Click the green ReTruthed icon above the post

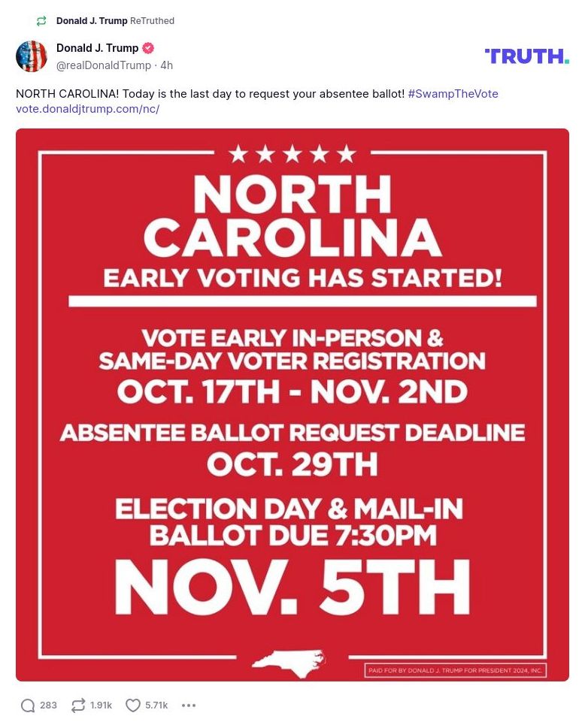point(41,21)
